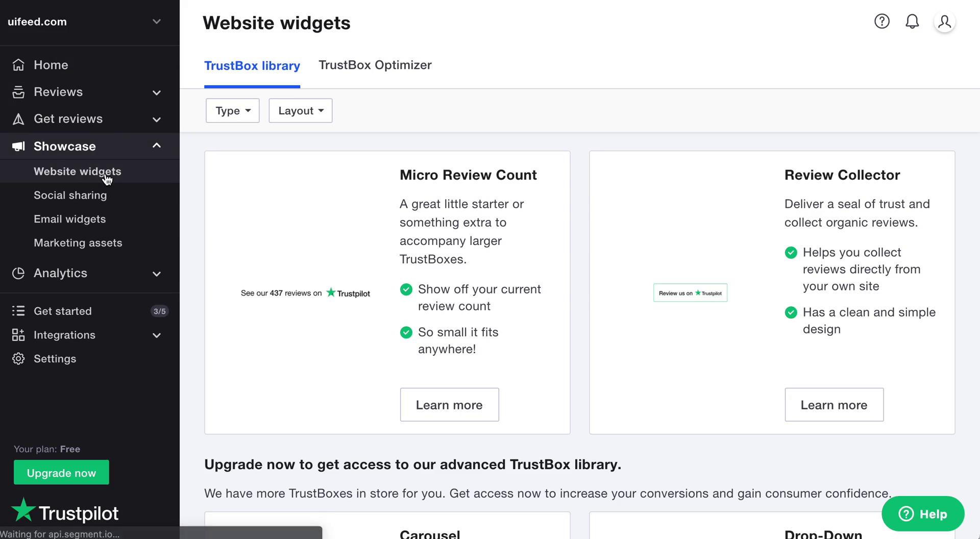The width and height of the screenshot is (980, 539).
Task: Click the Drop-Down card heading
Action: tap(823, 534)
